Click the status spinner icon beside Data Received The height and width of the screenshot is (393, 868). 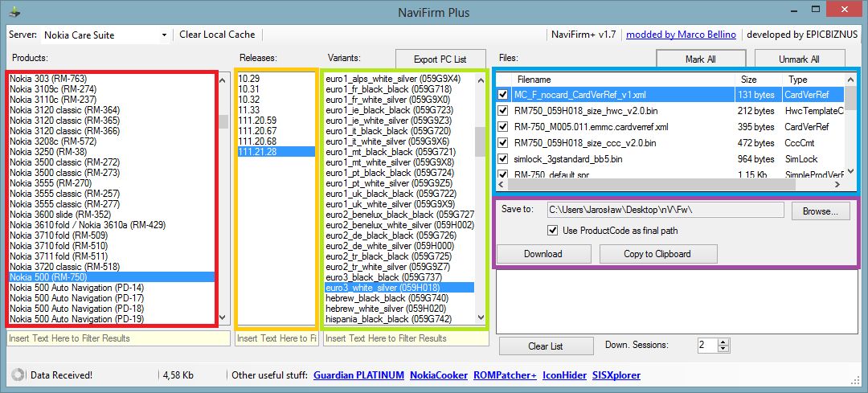tap(17, 375)
